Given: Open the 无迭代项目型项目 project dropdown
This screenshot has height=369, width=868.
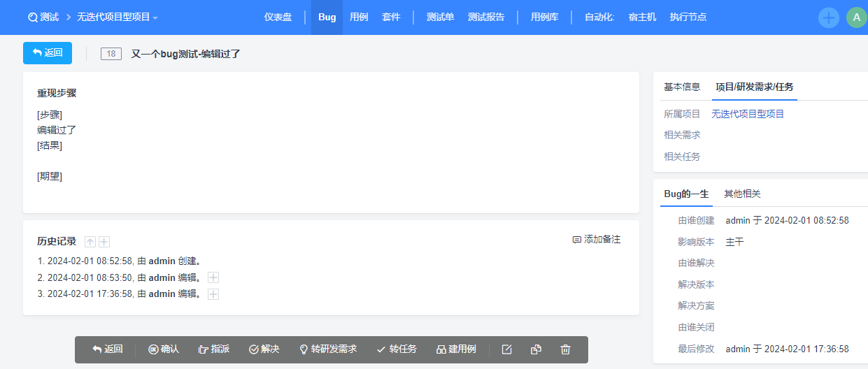Looking at the screenshot, I should tap(118, 17).
